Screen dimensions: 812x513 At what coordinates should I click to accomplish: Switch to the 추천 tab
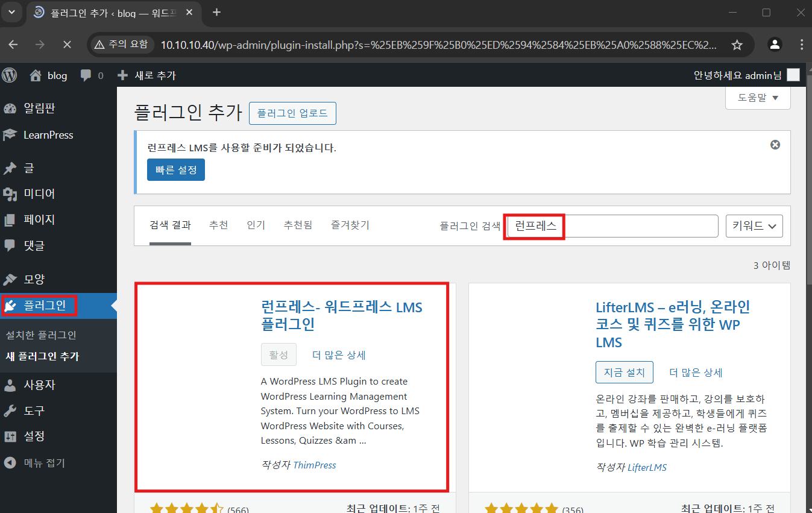218,225
